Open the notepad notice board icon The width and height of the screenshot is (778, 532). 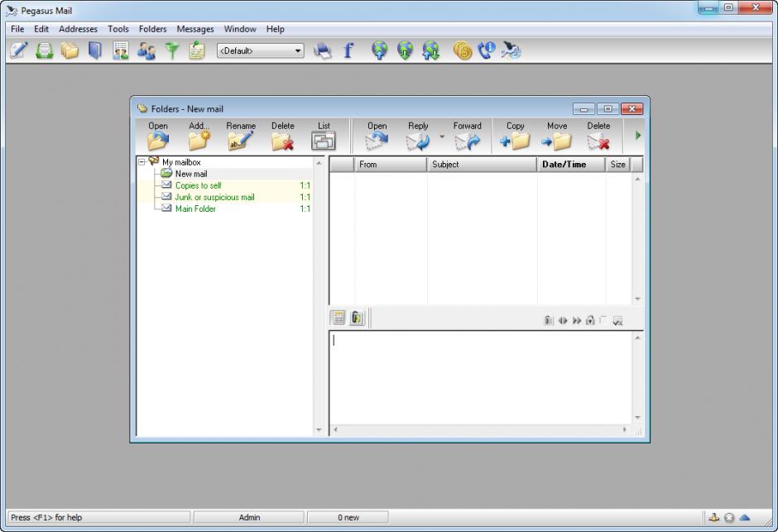pyautogui.click(x=197, y=50)
